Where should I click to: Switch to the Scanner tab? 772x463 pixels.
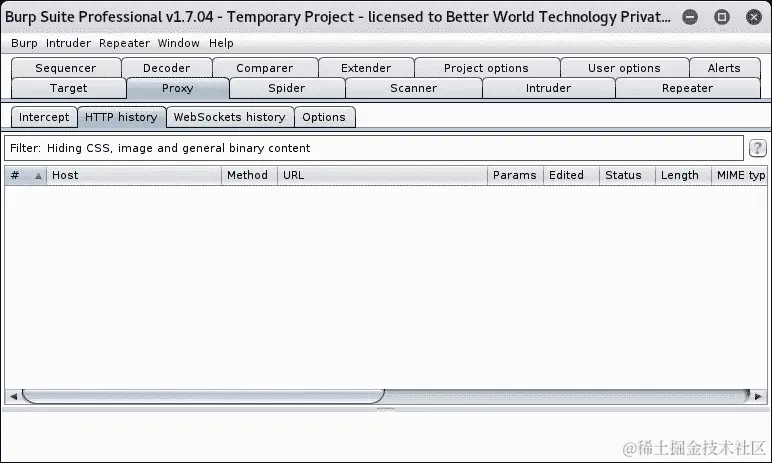tap(414, 88)
